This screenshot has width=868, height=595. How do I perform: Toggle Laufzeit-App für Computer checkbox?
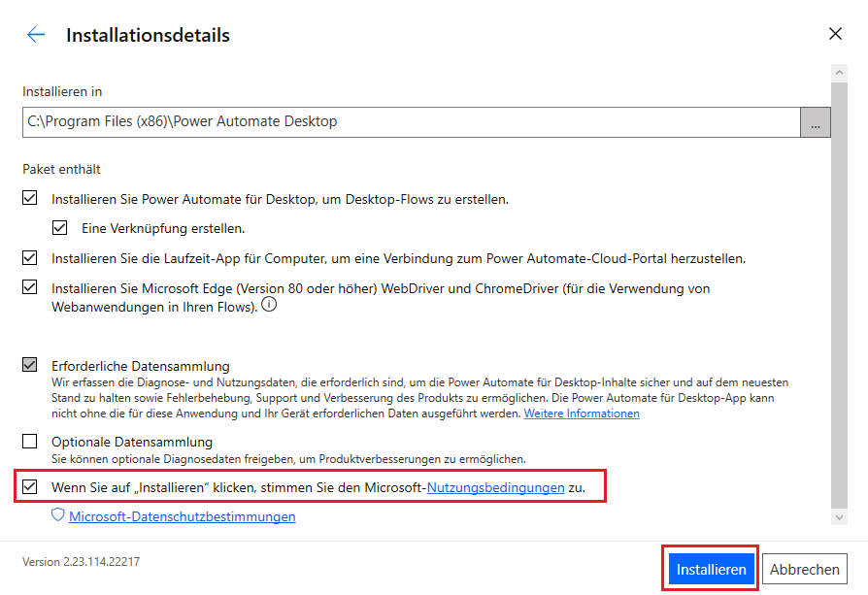(30, 257)
